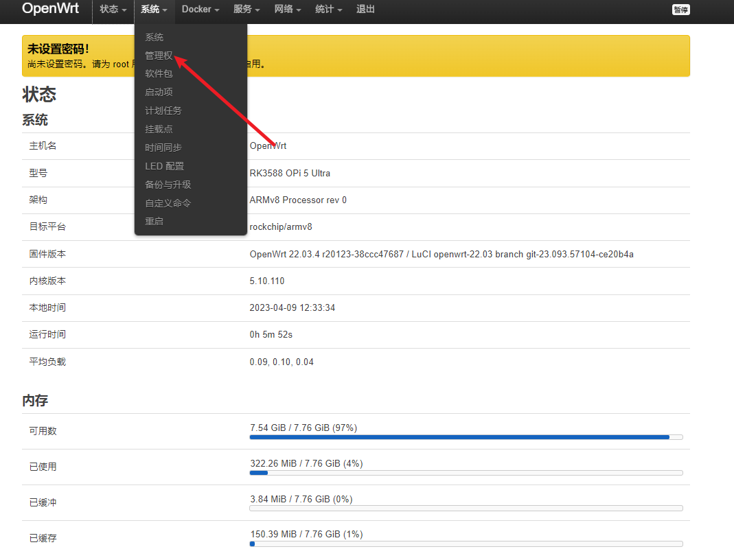Click ARMv8 Processor rev 0 value
Viewport: 734px width, 560px height.
pos(298,200)
